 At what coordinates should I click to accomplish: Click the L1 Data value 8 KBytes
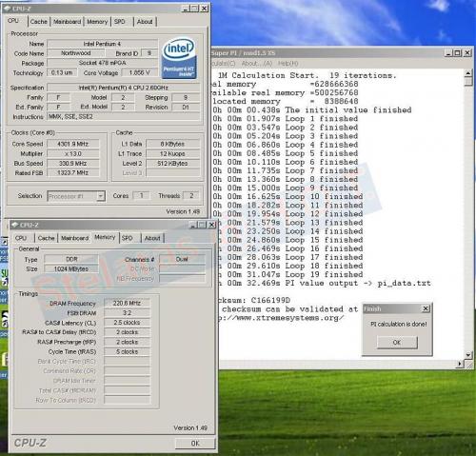pyautogui.click(x=172, y=144)
